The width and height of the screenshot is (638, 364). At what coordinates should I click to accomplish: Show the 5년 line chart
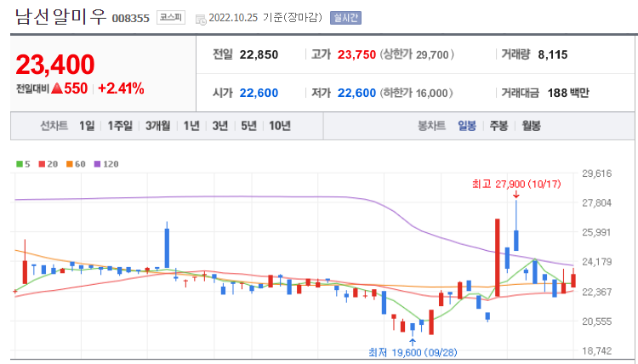[x=248, y=126]
